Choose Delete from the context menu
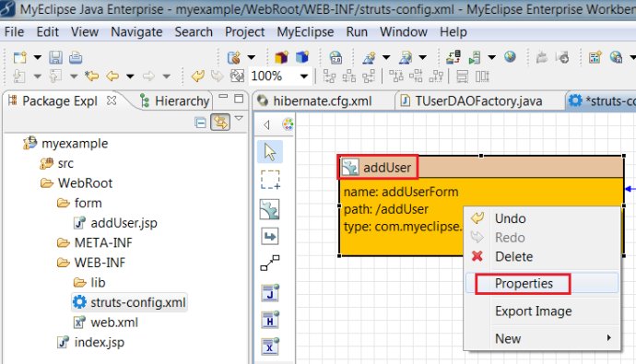Image resolution: width=636 pixels, height=364 pixels. click(514, 256)
